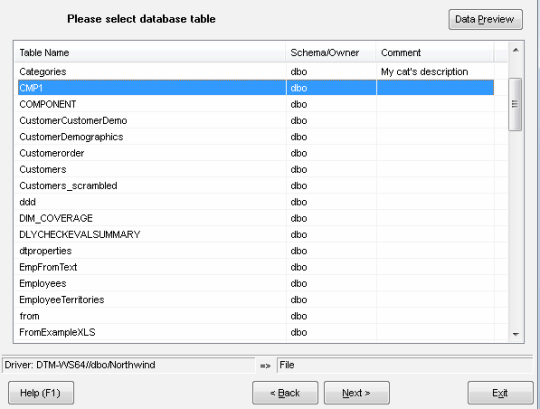Select the CustomerDemographics table
The width and height of the screenshot is (540, 409).
click(x=256, y=137)
